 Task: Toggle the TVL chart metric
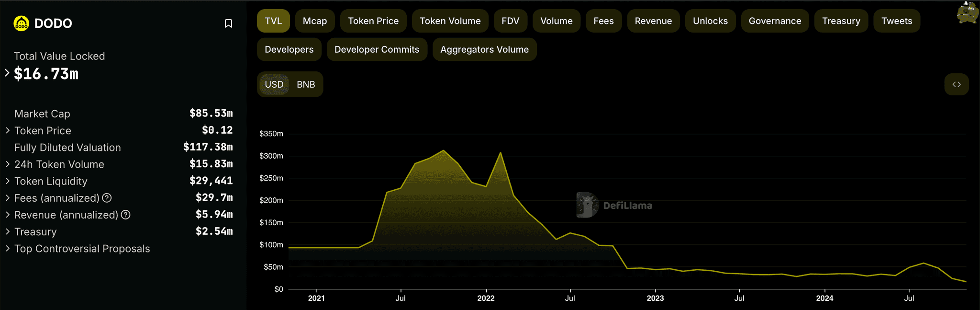(x=273, y=21)
